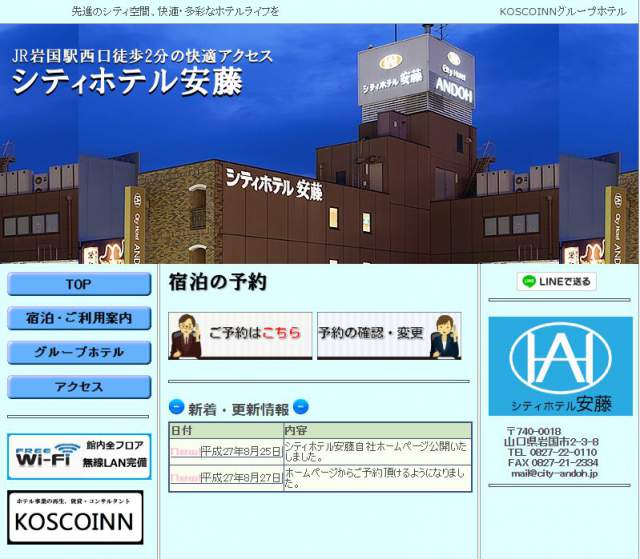Share the page with LINEで送る button
This screenshot has height=559, width=640.
(556, 282)
